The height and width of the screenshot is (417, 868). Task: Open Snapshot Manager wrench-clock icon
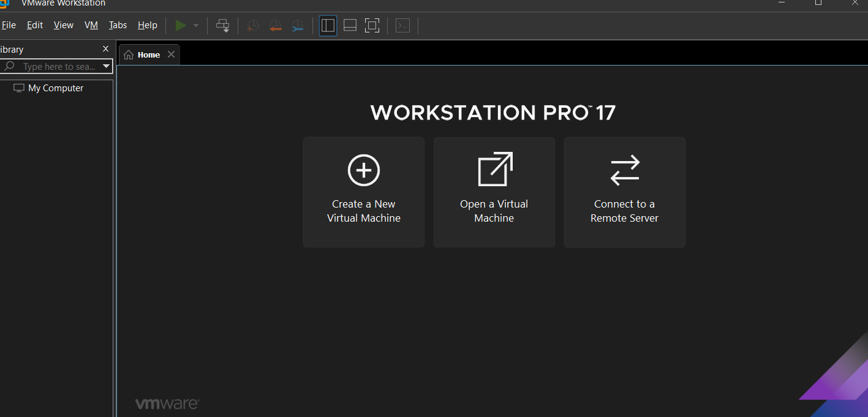point(297,26)
